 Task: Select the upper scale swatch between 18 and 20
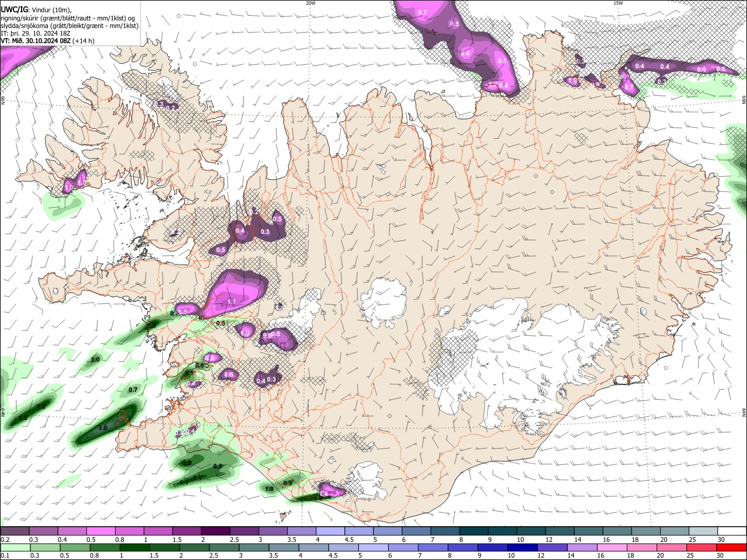647,531
